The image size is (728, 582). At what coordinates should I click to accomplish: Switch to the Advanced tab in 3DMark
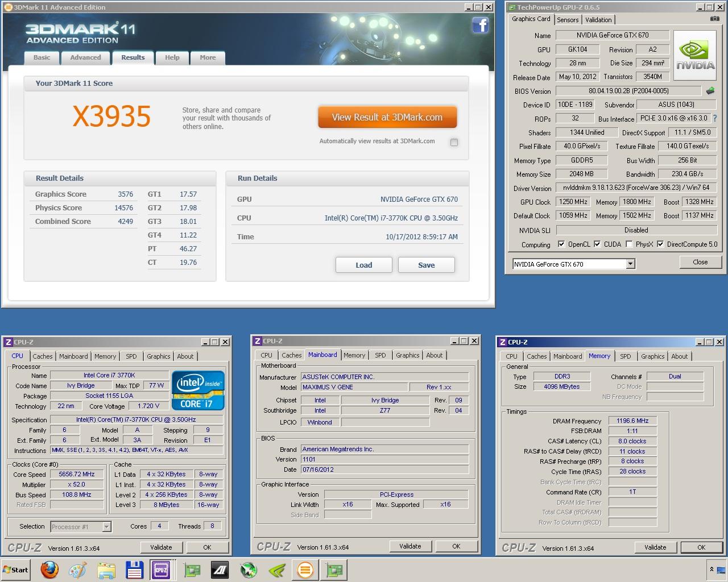pyautogui.click(x=85, y=57)
